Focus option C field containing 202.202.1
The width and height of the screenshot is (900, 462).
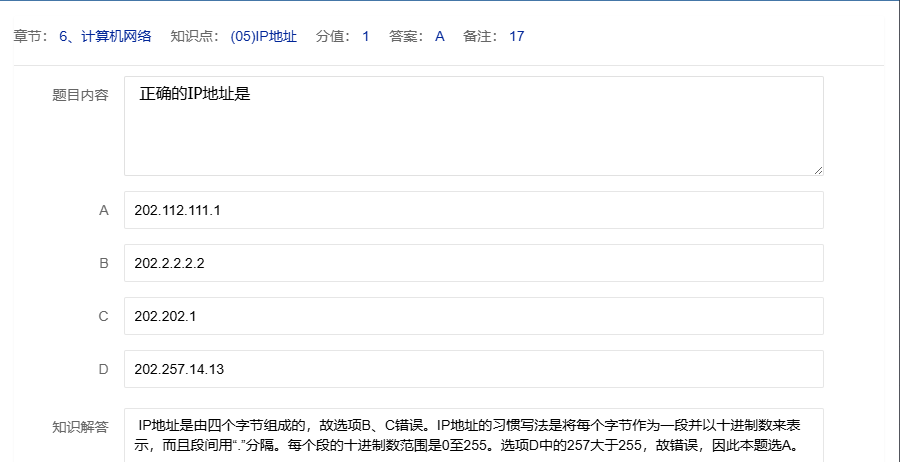click(x=473, y=316)
